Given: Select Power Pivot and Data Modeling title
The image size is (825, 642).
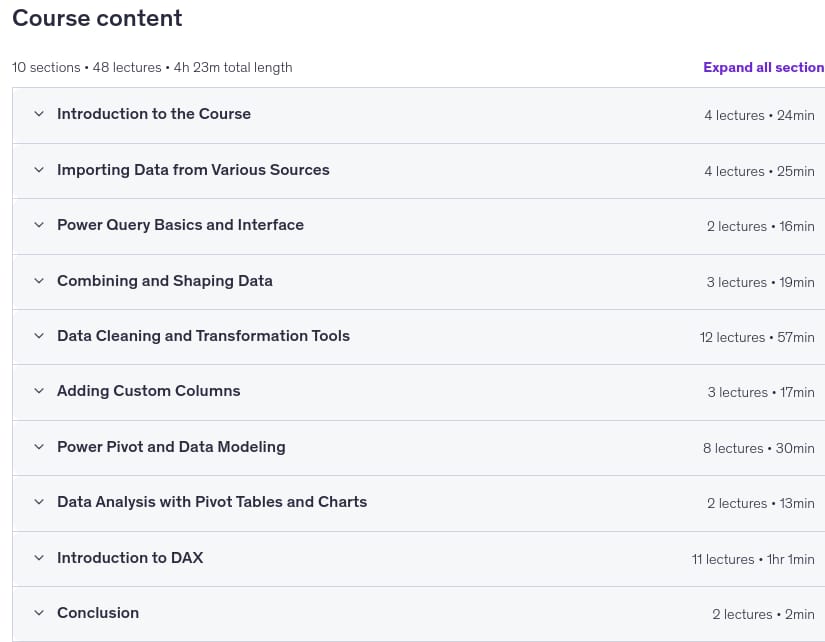Looking at the screenshot, I should (171, 447).
